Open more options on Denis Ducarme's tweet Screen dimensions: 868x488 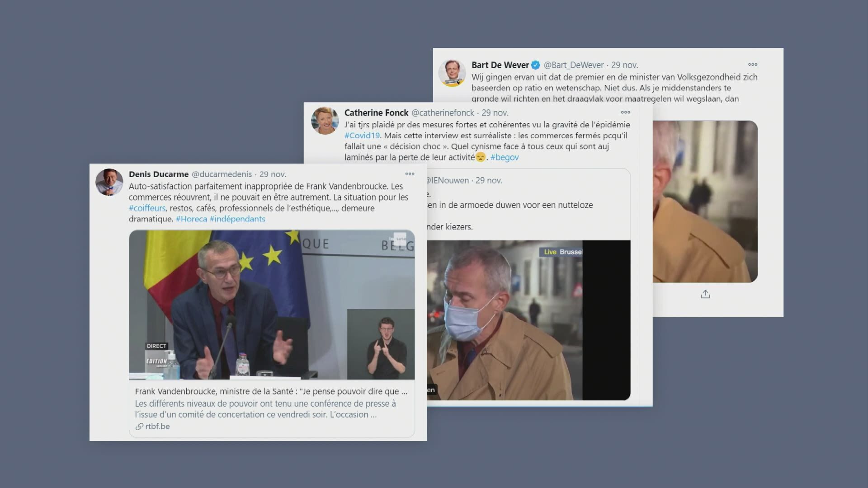(410, 174)
